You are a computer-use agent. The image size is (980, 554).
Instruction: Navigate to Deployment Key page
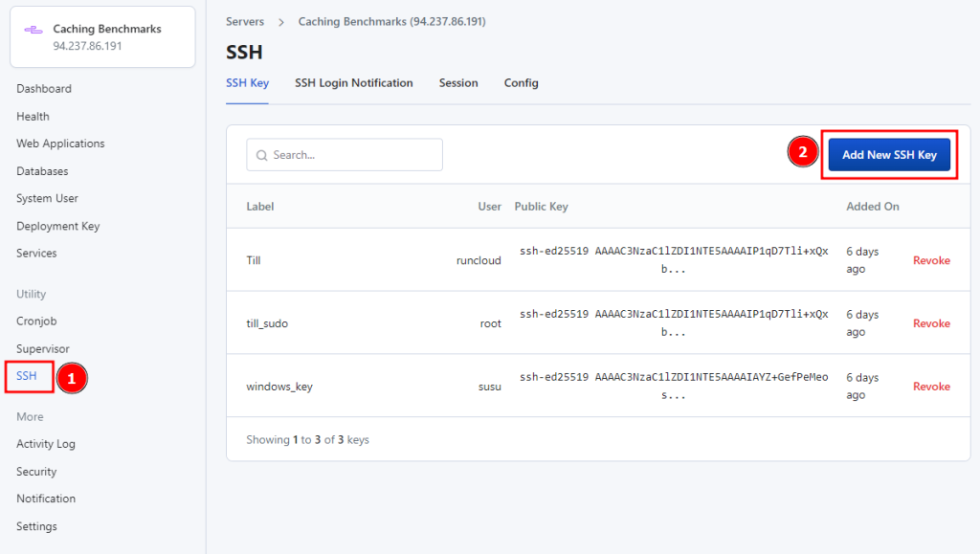57,227
